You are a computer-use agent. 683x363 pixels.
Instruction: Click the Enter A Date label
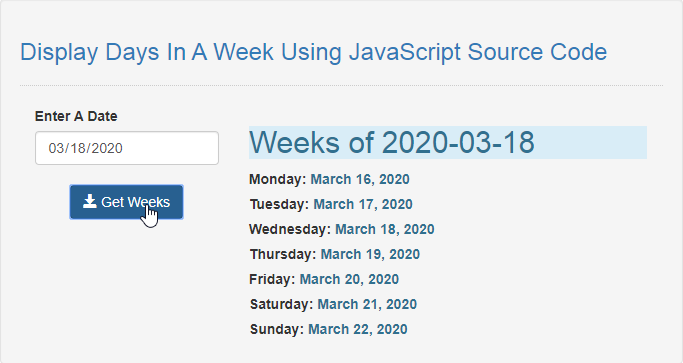[76, 116]
